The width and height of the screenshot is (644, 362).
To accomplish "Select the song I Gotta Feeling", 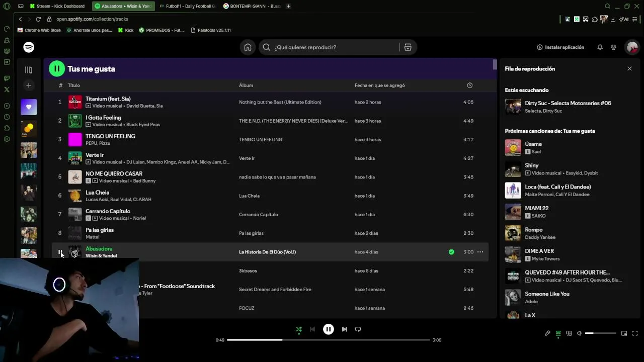I will (x=103, y=118).
